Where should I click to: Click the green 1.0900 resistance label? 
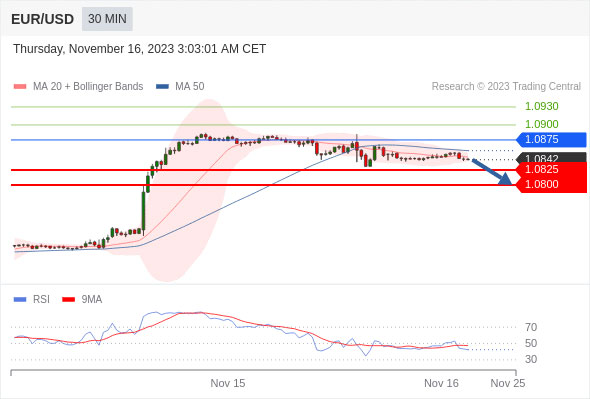pos(541,124)
